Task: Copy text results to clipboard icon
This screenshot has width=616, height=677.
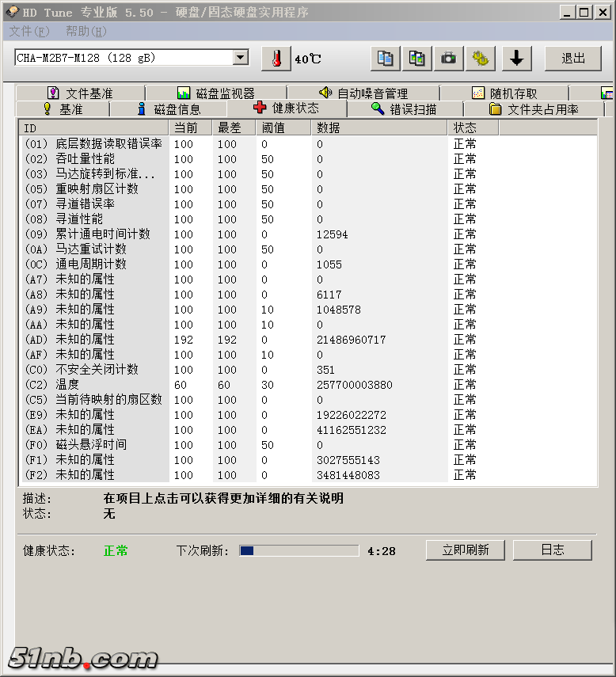Action: coord(385,59)
